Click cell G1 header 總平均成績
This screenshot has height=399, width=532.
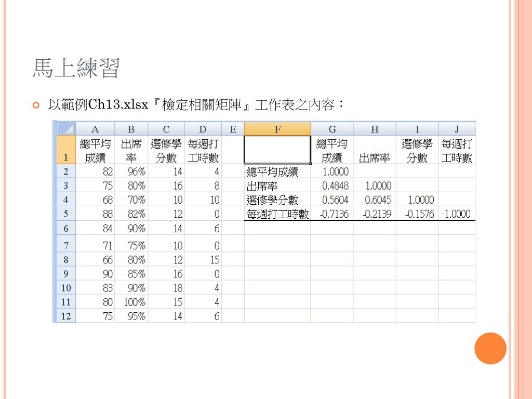click(x=332, y=150)
